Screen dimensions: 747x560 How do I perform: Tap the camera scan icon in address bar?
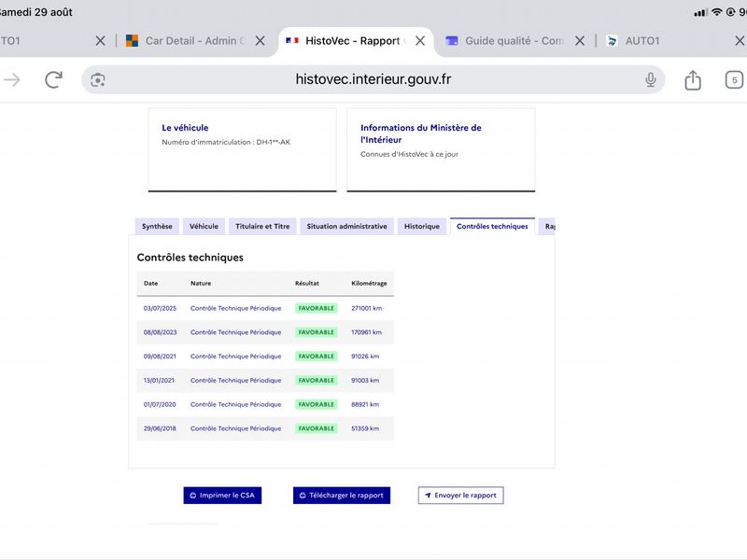pyautogui.click(x=98, y=80)
